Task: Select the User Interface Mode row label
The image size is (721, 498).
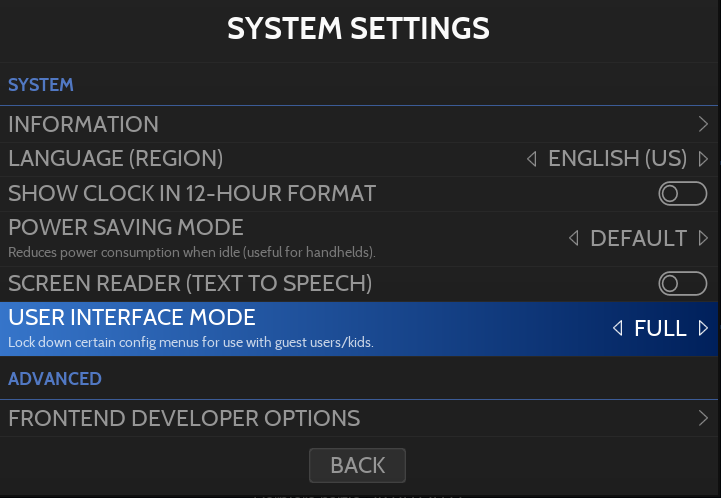Action: pyautogui.click(x=132, y=318)
